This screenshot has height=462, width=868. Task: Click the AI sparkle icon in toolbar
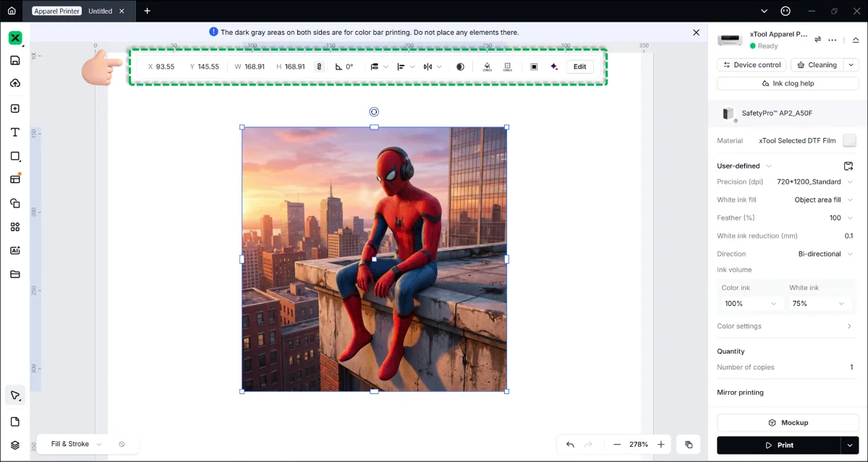(554, 67)
